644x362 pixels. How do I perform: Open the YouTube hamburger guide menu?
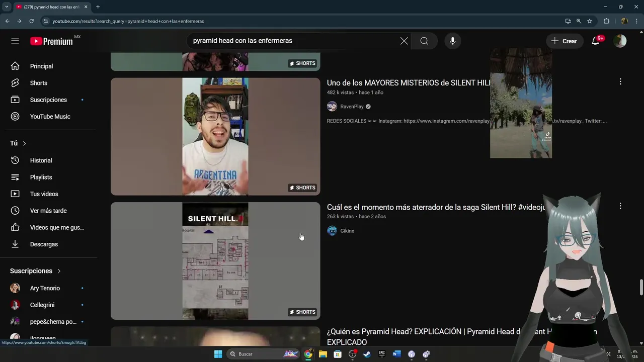click(15, 41)
